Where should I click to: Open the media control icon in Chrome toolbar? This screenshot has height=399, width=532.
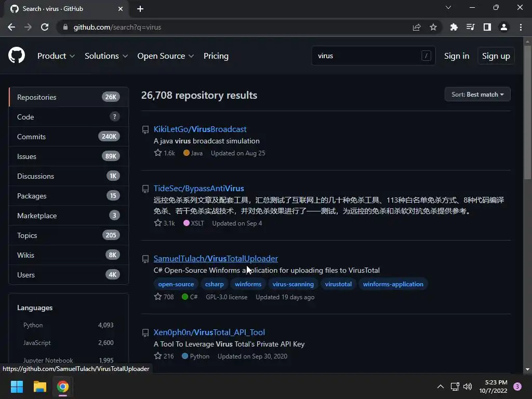click(470, 27)
